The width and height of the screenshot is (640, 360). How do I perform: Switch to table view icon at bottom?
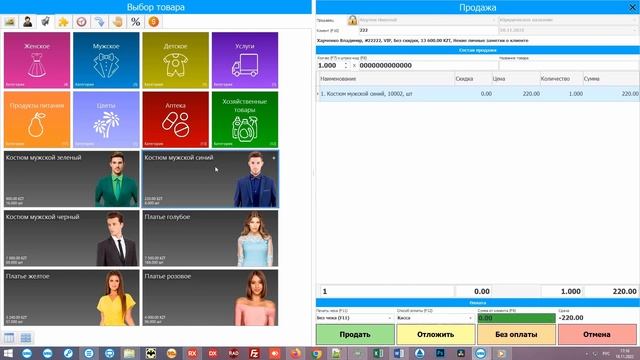point(9,338)
